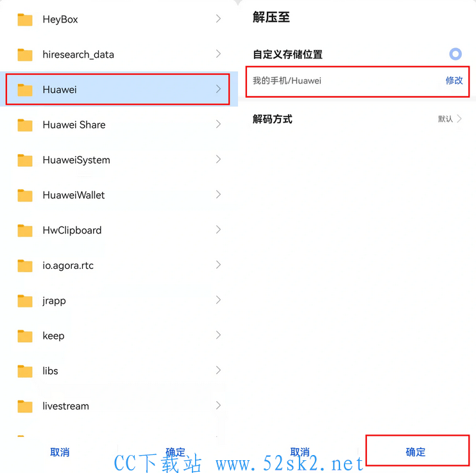Open the 解码方式 默认 option chevron
The height and width of the screenshot is (473, 476).
[459, 119]
